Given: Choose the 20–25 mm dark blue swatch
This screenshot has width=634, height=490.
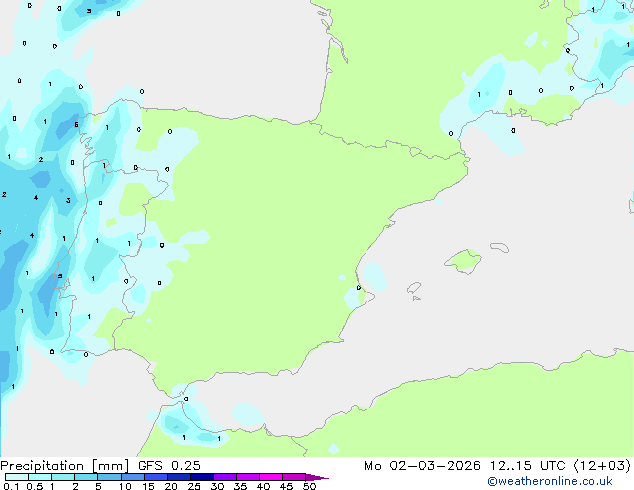Looking at the screenshot, I should pos(178,477).
